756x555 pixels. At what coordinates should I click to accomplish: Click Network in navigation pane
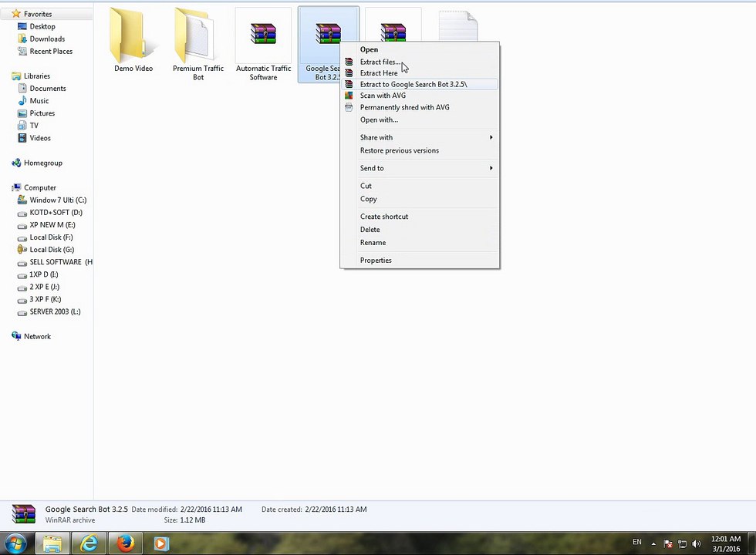click(x=37, y=336)
